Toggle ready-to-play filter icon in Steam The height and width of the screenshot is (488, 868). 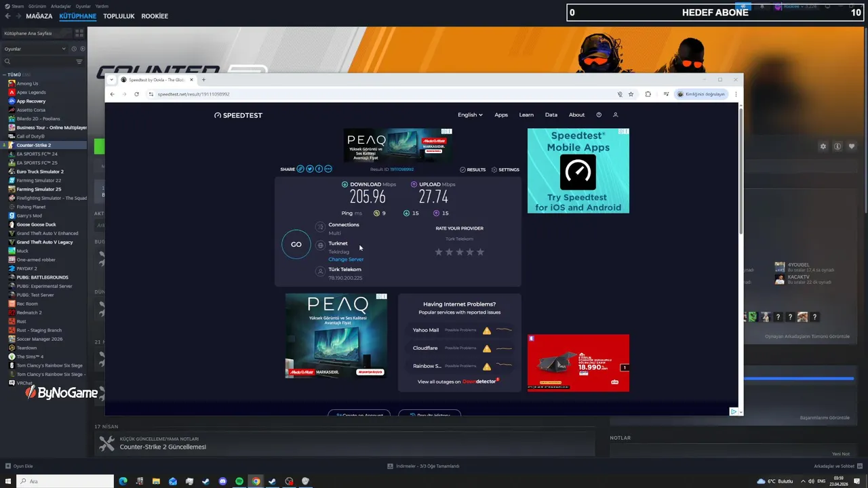(x=83, y=49)
